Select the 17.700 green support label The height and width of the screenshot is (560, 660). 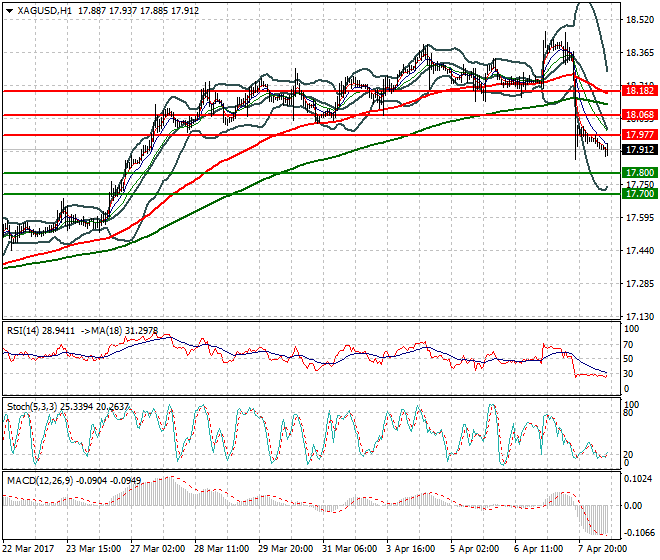point(639,194)
